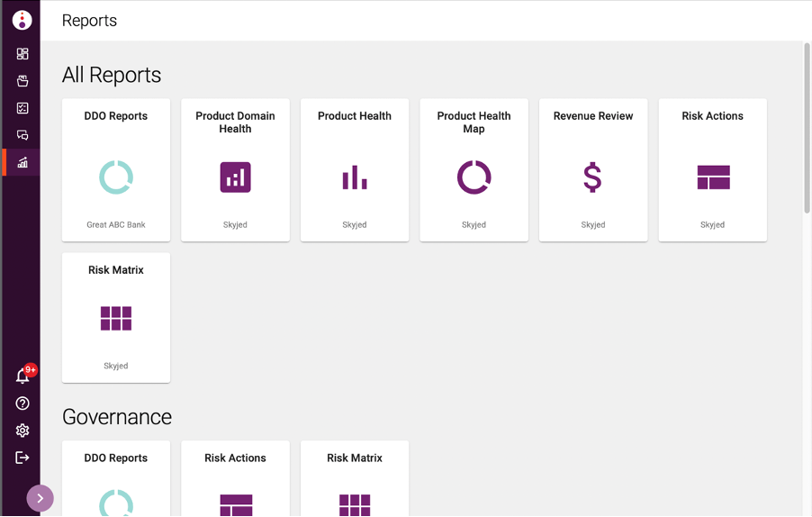This screenshot has width=812, height=517.
Task: Open the chat messages sidebar icon
Action: [23, 135]
